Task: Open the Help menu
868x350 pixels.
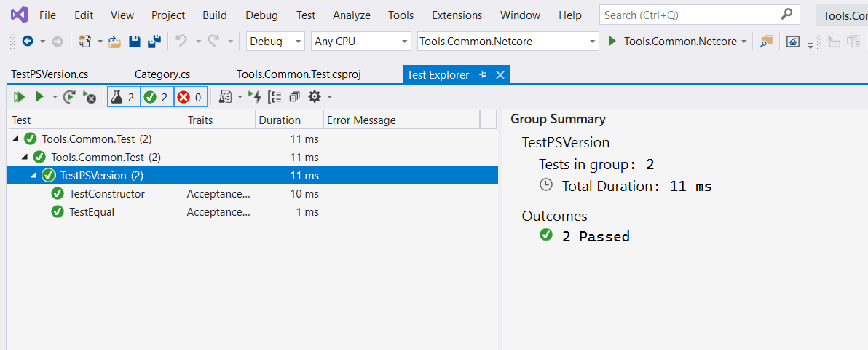Action: (570, 15)
